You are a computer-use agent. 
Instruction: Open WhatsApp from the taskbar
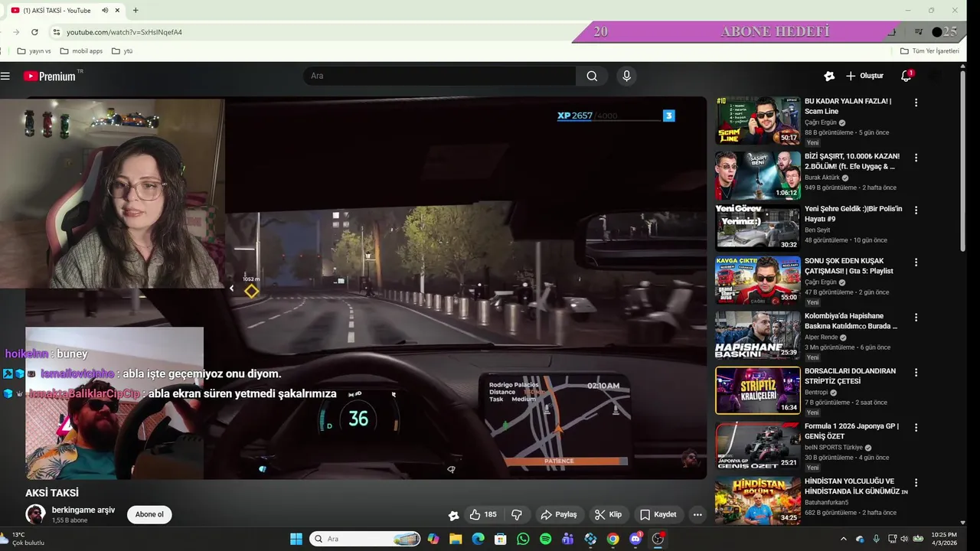click(523, 539)
